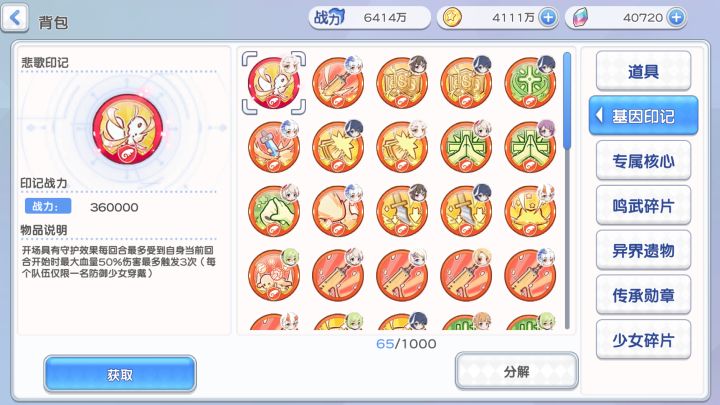Pick the last red chainsaw imprint in the fourth row
Image resolution: width=720 pixels, height=405 pixels.
530,275
